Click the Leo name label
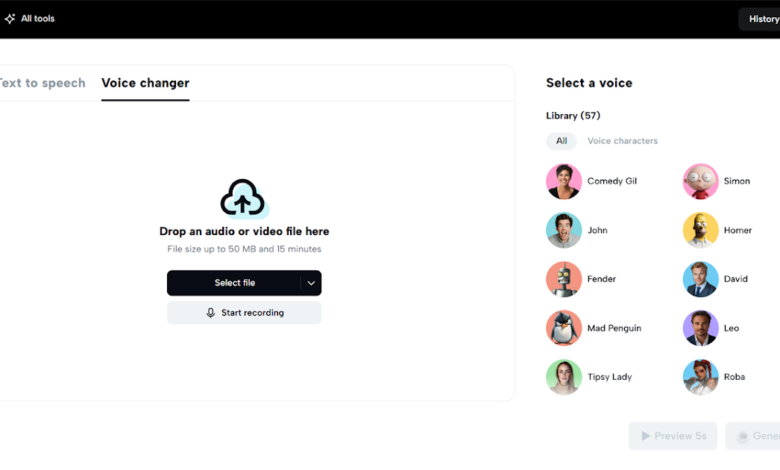The image size is (780, 470). [x=731, y=328]
